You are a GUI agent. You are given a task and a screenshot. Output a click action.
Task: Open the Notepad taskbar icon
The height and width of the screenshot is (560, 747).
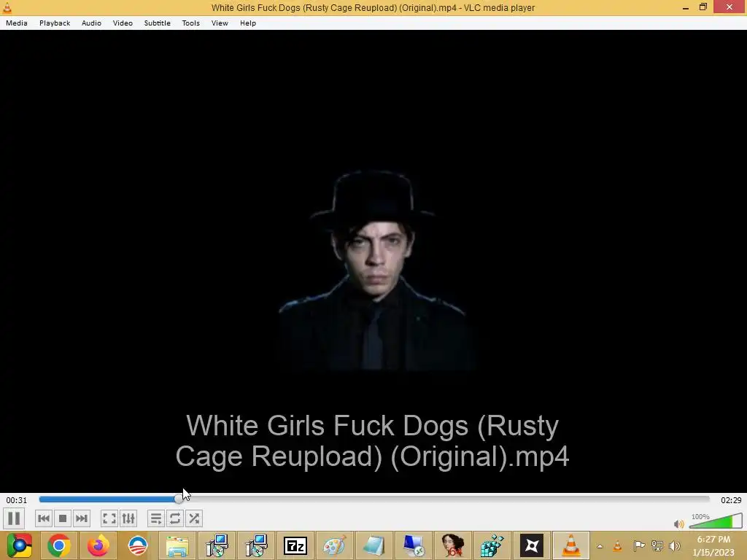click(373, 545)
